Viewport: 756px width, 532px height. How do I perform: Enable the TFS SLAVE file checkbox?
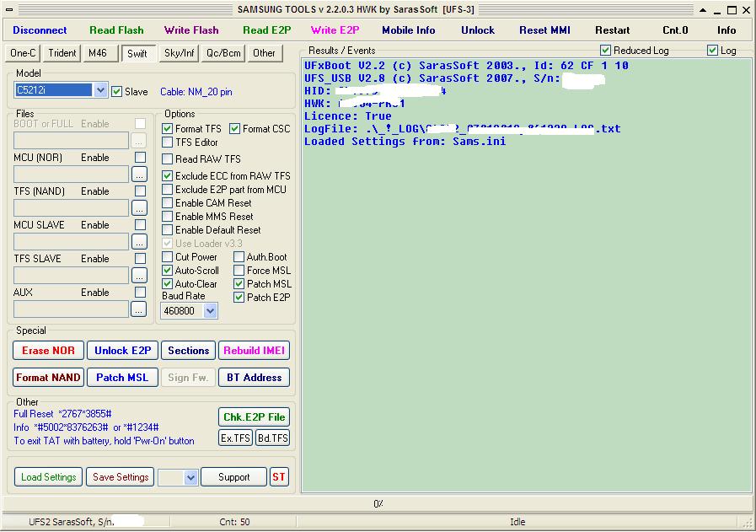tap(140, 259)
